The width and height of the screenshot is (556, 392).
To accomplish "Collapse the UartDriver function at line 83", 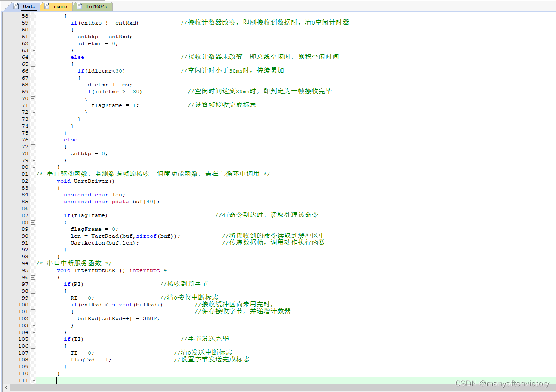I will [x=33, y=188].
